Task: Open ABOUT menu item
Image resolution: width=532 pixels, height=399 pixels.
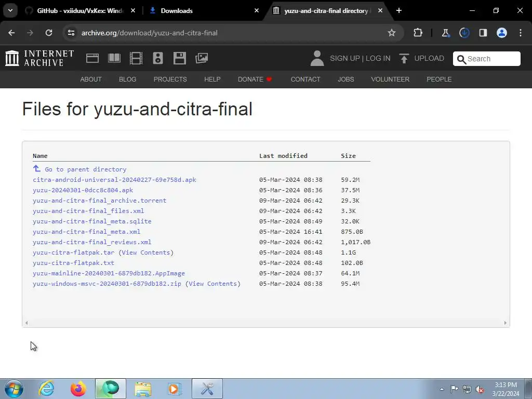Action: [x=91, y=79]
